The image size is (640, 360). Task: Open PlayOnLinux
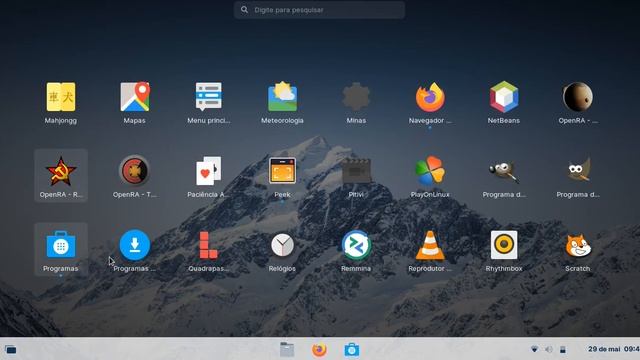pyautogui.click(x=430, y=171)
